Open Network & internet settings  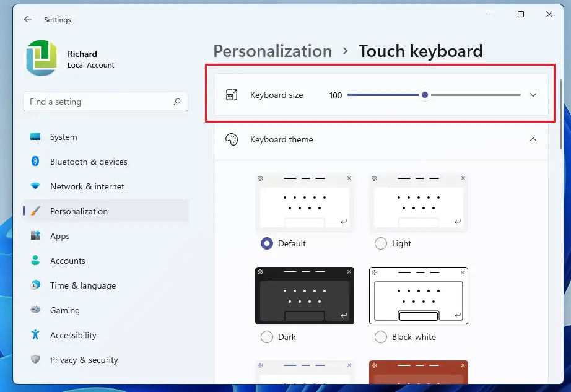(x=106, y=186)
